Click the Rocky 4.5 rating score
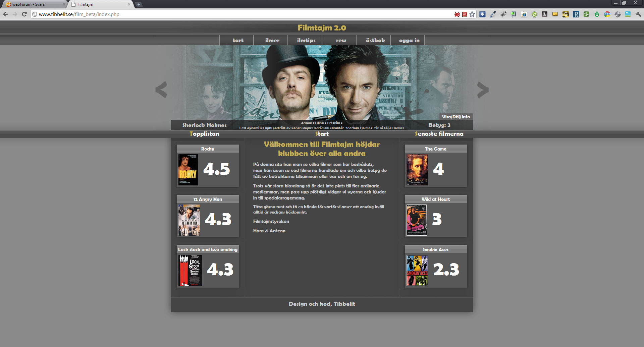The width and height of the screenshot is (644, 347). (217, 169)
